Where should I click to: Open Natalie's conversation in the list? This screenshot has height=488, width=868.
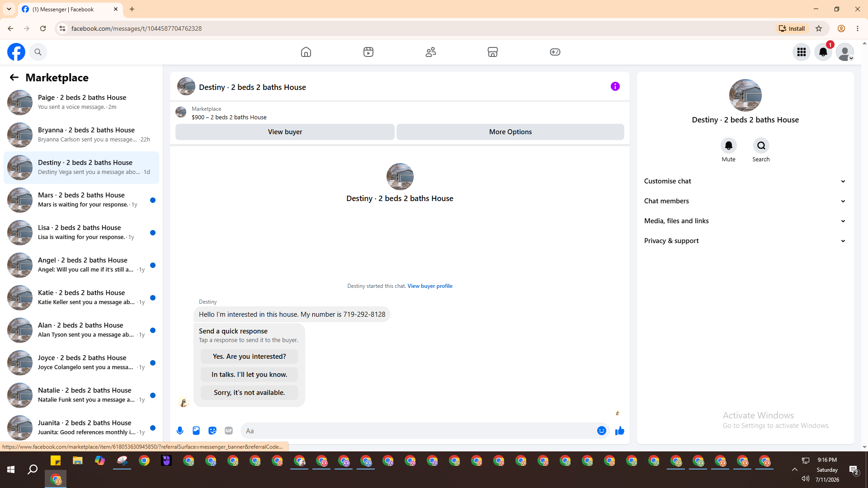click(81, 395)
